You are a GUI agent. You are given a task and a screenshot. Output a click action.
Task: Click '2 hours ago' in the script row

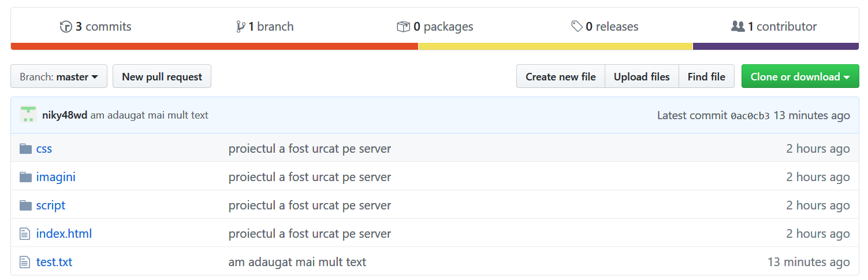click(x=818, y=205)
